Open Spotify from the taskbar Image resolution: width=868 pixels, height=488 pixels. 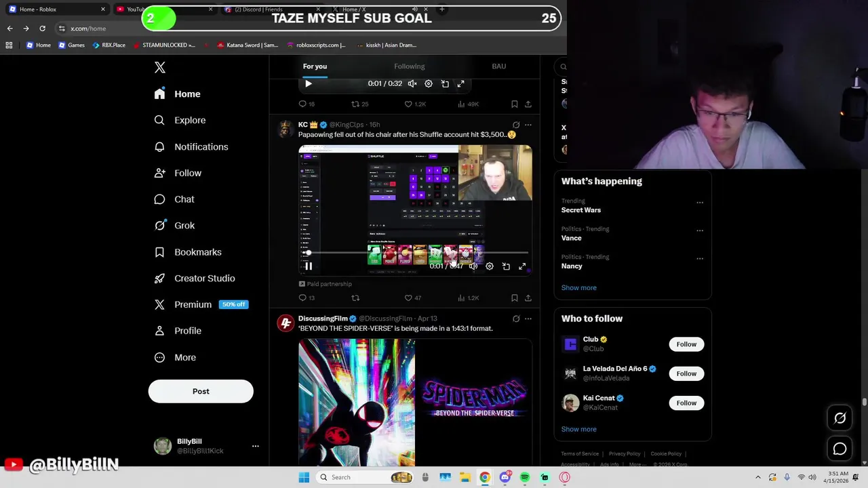525,477
